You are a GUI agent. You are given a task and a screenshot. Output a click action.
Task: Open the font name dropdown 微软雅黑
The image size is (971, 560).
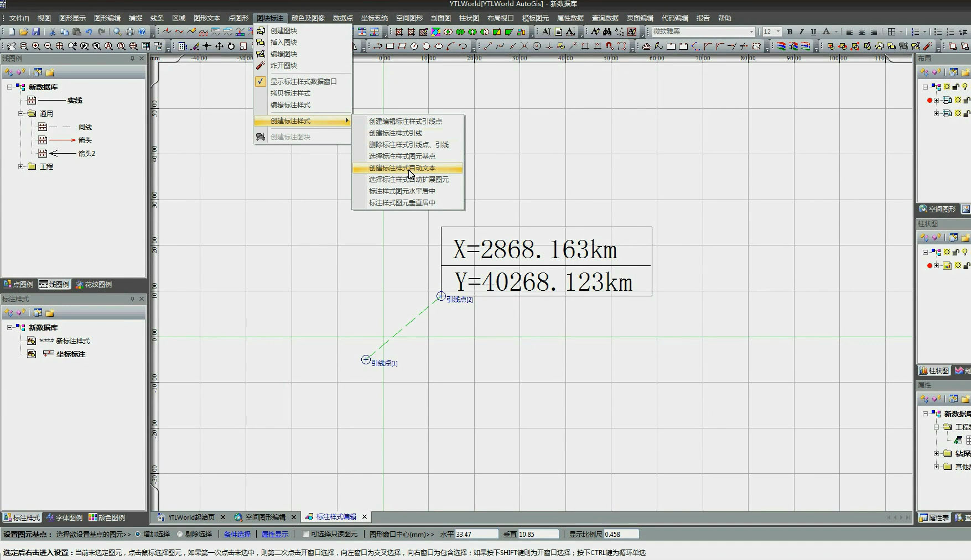(751, 32)
